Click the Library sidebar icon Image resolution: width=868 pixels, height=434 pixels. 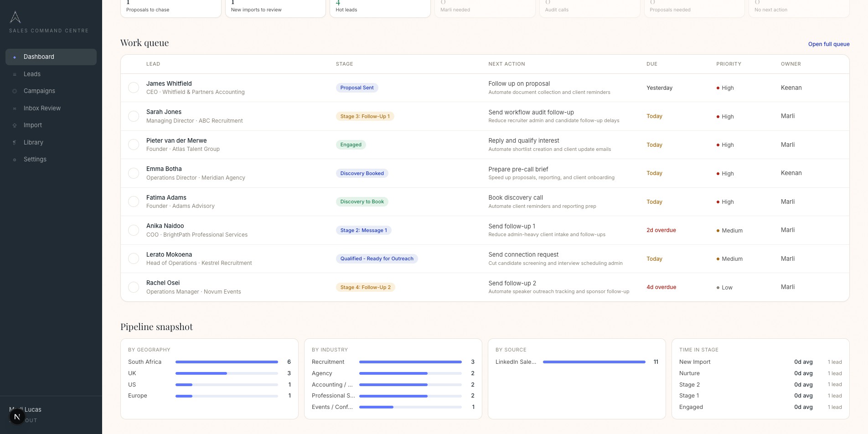(x=15, y=143)
